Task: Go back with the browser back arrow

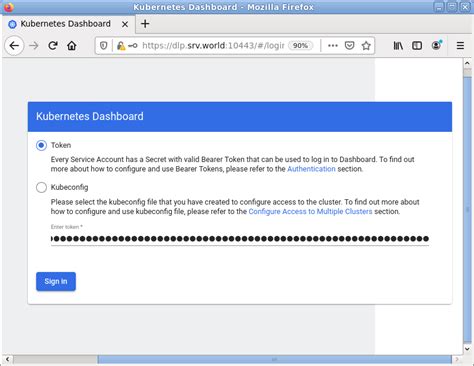Action: (14, 46)
